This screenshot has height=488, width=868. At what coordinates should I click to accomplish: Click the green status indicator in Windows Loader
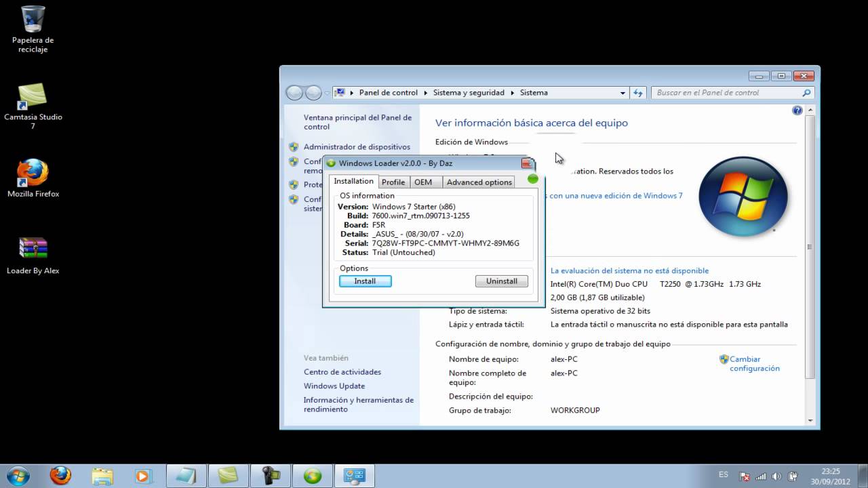click(533, 179)
